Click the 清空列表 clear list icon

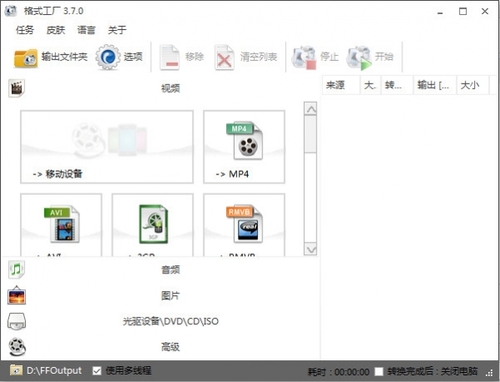pyautogui.click(x=224, y=57)
